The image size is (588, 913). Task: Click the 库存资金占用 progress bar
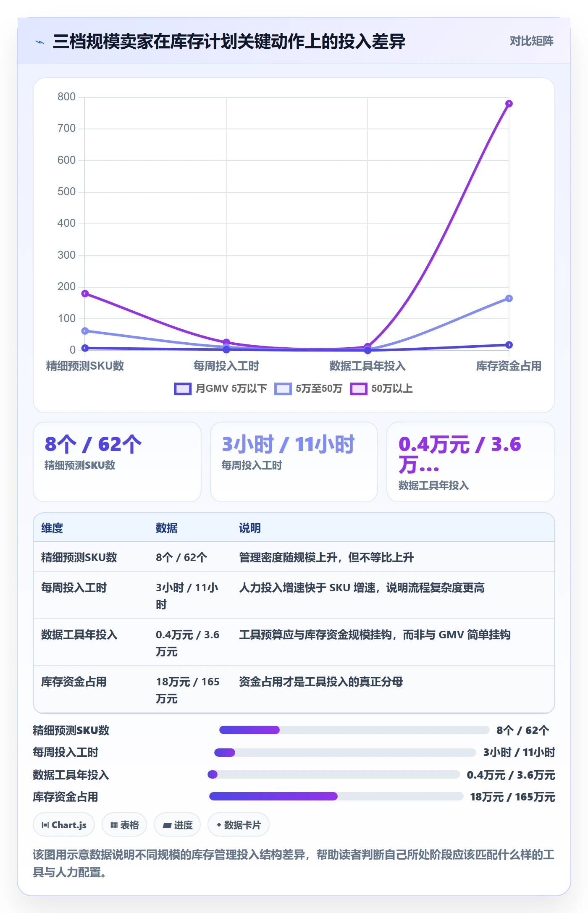tap(336, 796)
